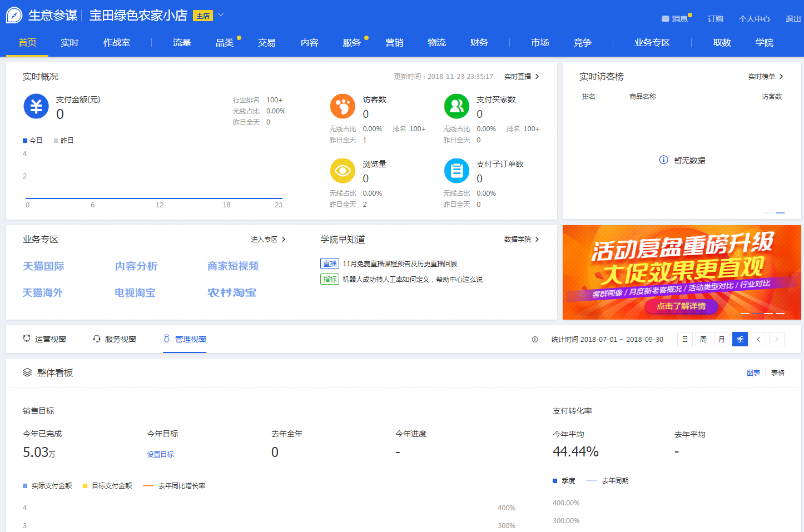Open the 内容 nav tab
804x532 pixels.
310,43
